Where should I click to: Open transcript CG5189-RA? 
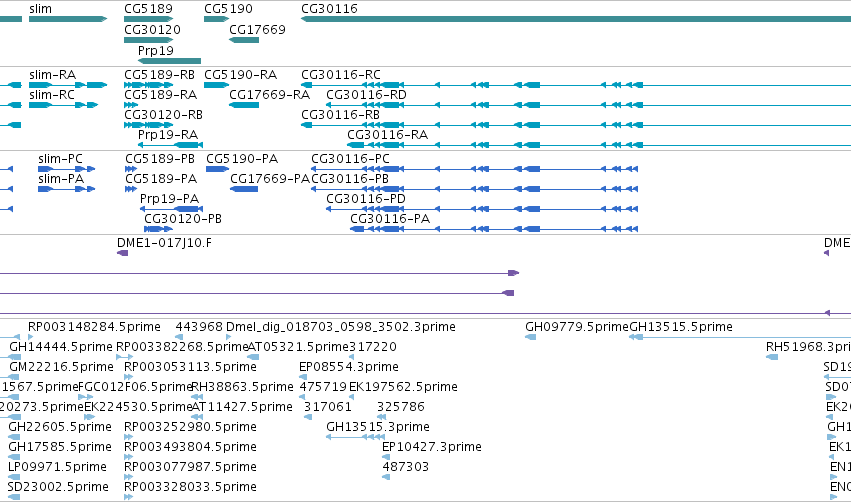coord(161,94)
